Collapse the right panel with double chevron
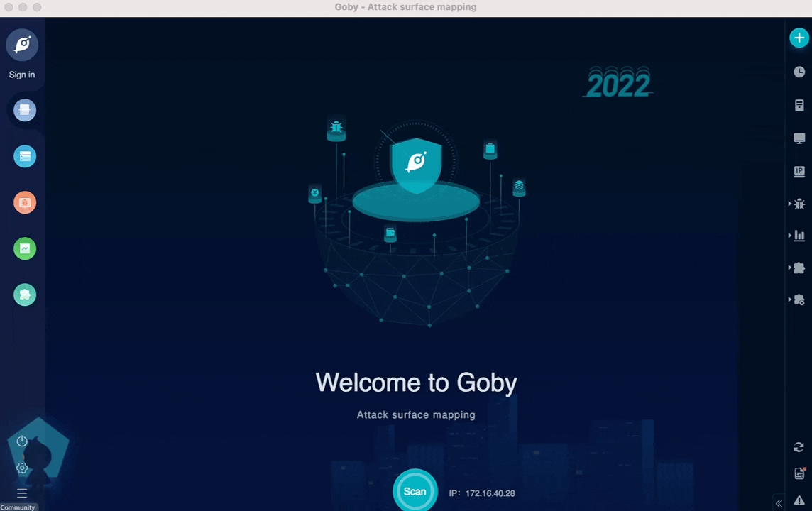 coord(779,503)
